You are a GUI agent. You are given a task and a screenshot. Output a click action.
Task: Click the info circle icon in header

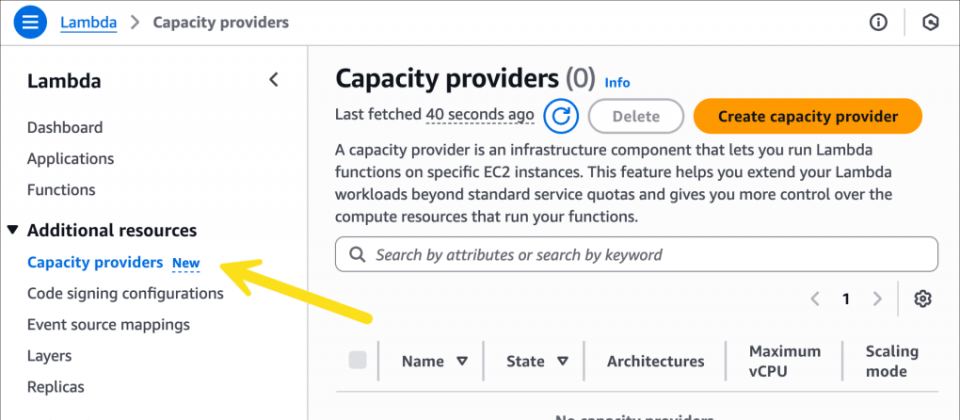point(879,22)
